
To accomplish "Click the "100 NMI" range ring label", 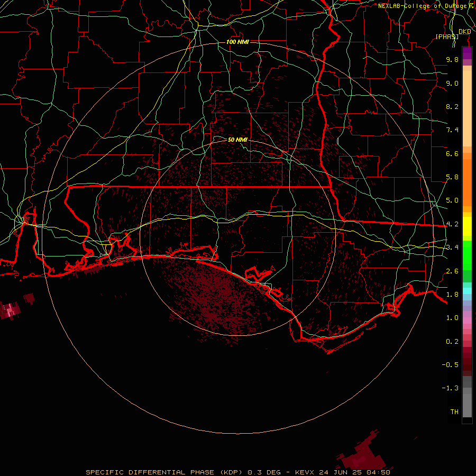I will click(237, 42).
